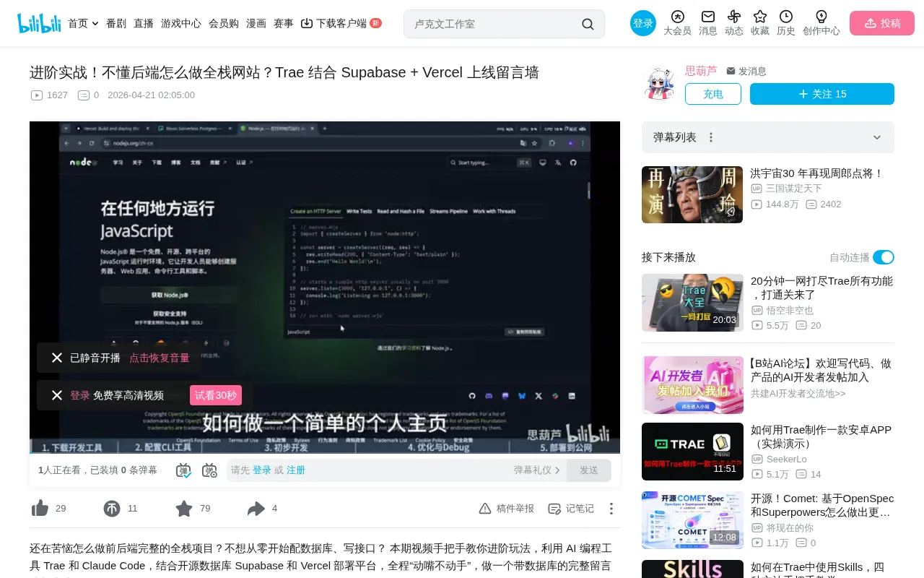The height and width of the screenshot is (578, 924).
Task: Click 登录 in the danmaku input bar
Action: pyautogui.click(x=262, y=470)
